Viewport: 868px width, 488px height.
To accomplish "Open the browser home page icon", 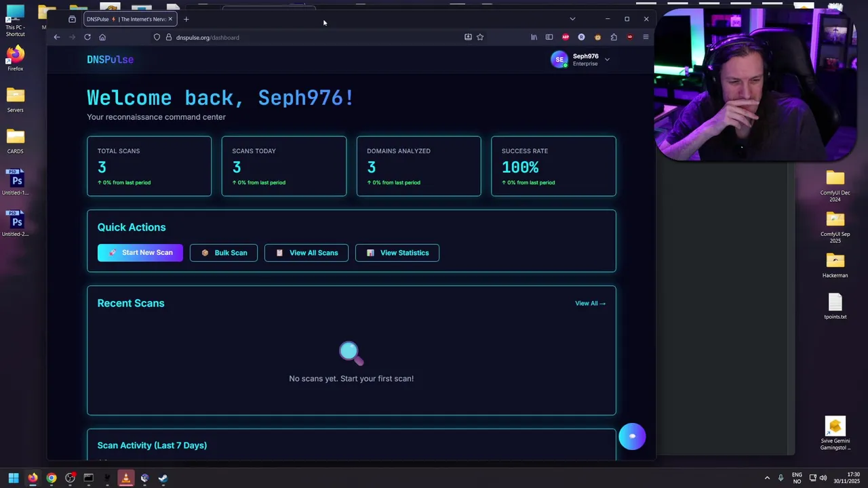I will click(102, 37).
